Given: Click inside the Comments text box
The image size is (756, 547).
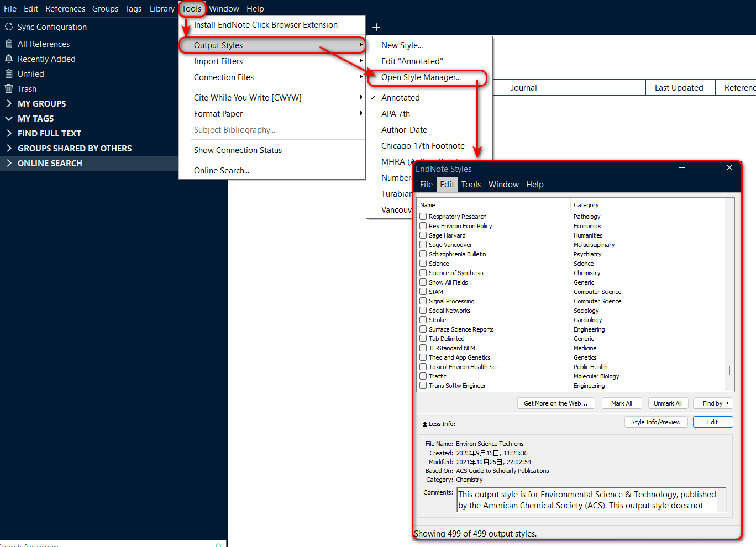Looking at the screenshot, I should (x=591, y=500).
